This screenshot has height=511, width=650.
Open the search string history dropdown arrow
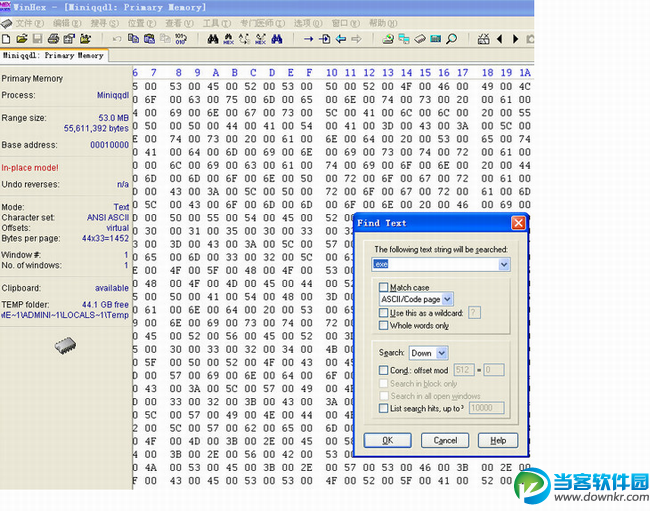click(x=504, y=264)
